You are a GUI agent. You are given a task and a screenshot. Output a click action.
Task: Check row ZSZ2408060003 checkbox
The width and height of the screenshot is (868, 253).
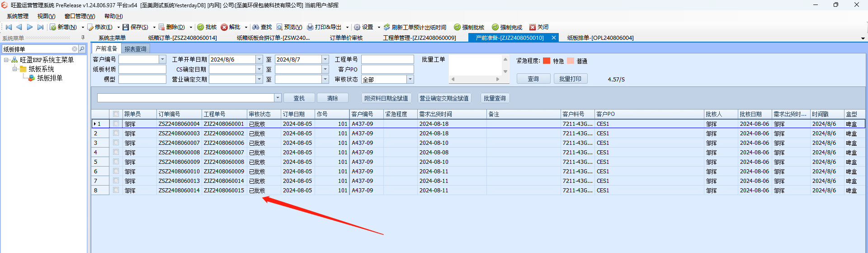click(x=116, y=133)
